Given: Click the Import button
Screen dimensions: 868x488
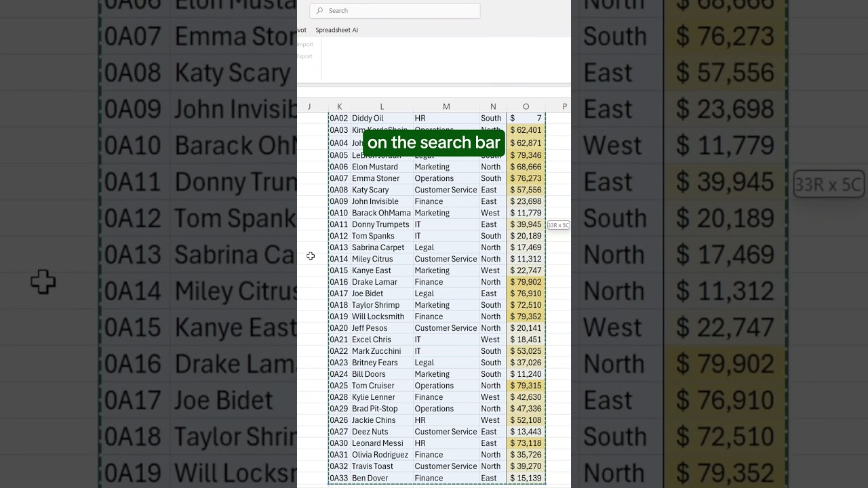Looking at the screenshot, I should click(x=305, y=44).
